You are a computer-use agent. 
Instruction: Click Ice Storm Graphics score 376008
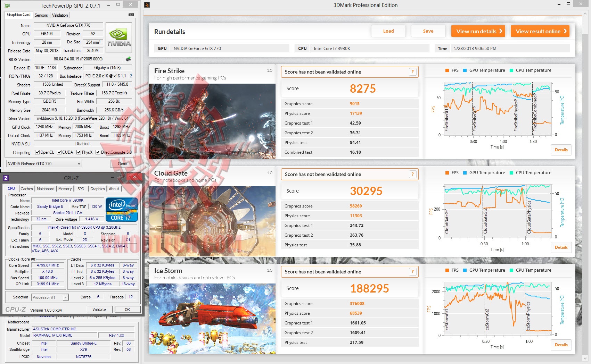pos(357,304)
